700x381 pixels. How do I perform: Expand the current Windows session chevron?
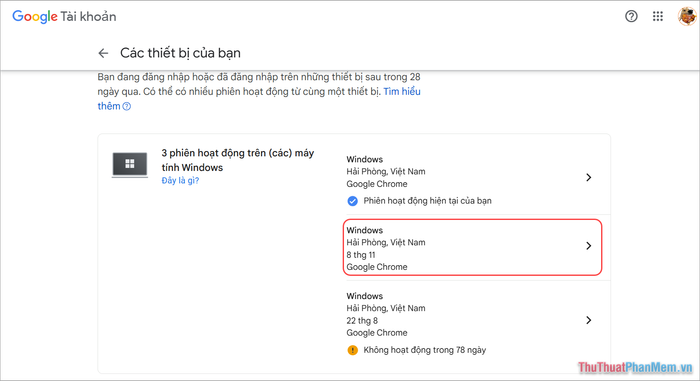click(x=588, y=177)
